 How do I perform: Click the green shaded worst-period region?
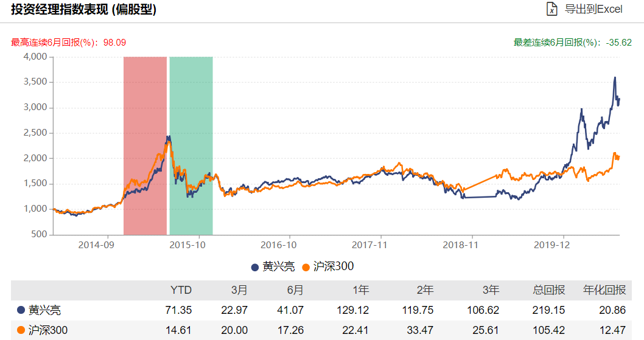191,145
